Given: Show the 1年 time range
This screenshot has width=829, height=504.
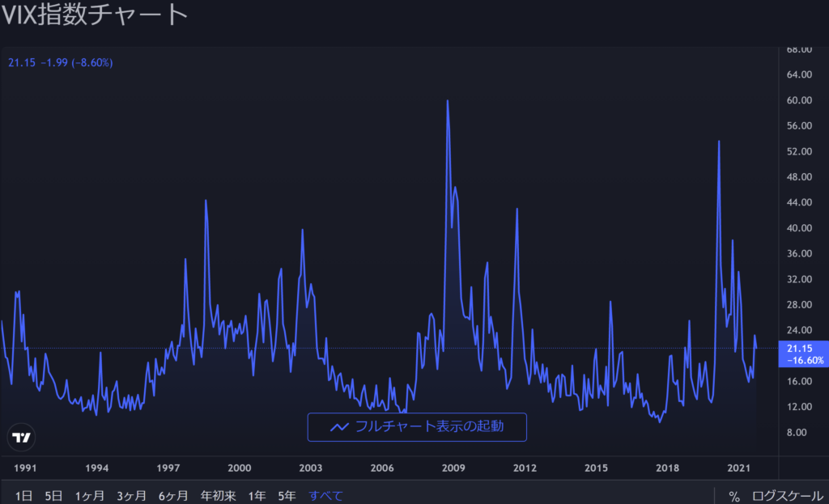Looking at the screenshot, I should (x=257, y=496).
